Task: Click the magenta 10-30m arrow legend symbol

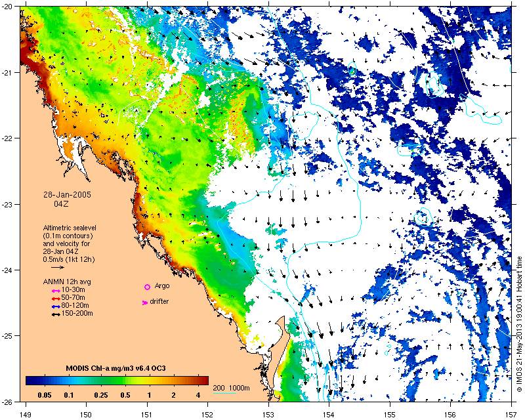Action: (x=56, y=291)
